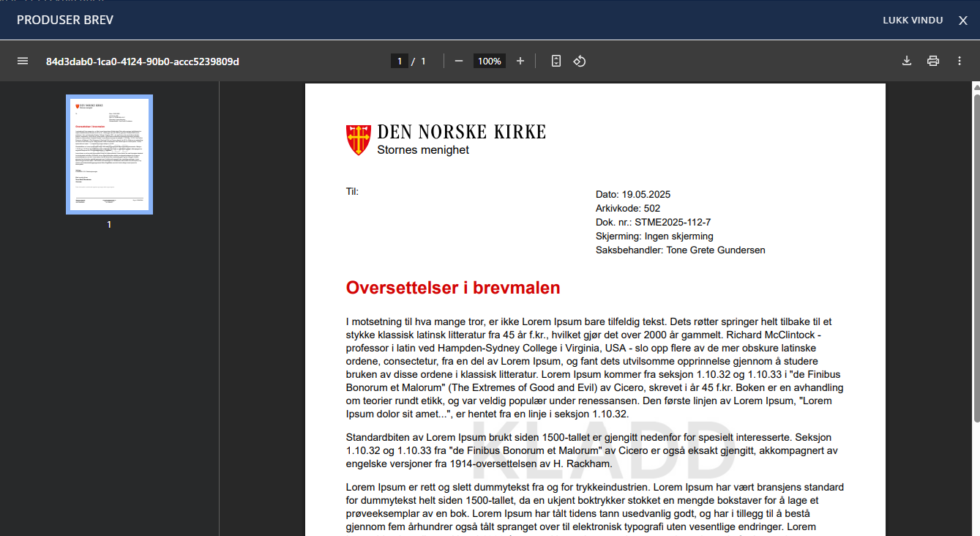980x536 pixels.
Task: Open the PDF sidebar hamburger menu
Action: click(23, 61)
